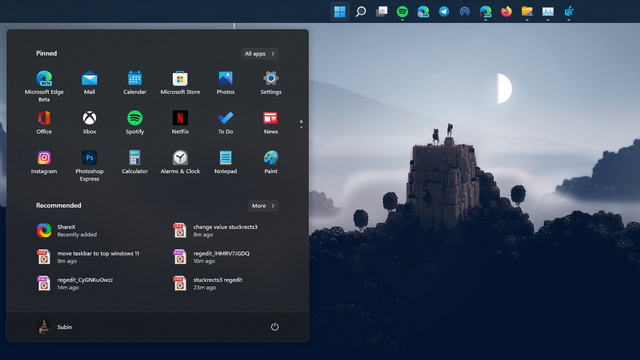Launch the Xbox app
Image resolution: width=640 pixels, height=360 pixels.
[x=89, y=122]
